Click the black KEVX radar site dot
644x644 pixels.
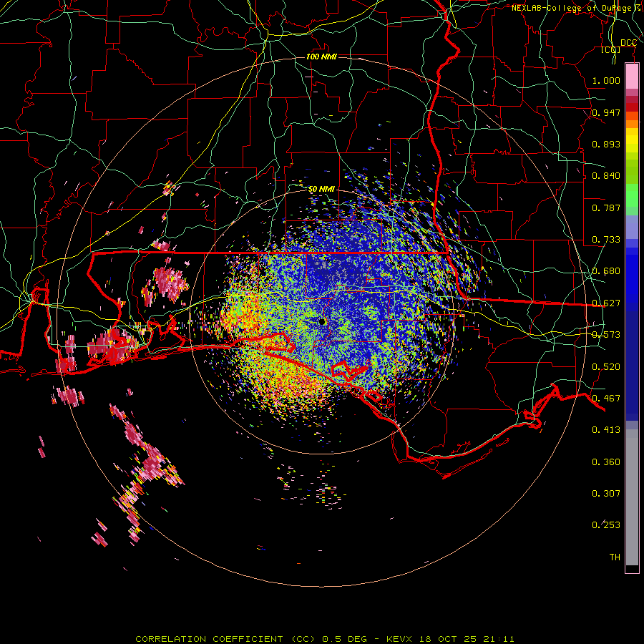coord(322,321)
